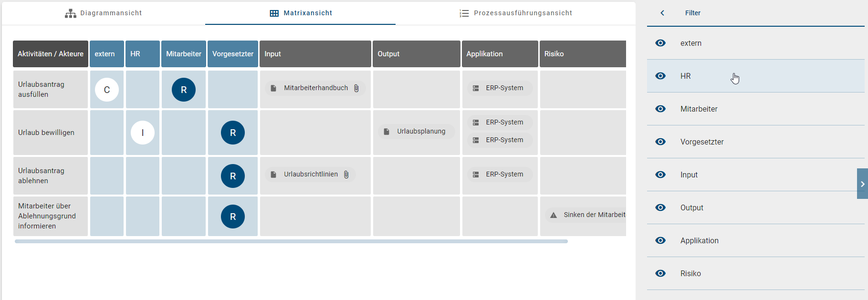Toggle Input column visibility eye
868x300 pixels.
click(x=660, y=175)
